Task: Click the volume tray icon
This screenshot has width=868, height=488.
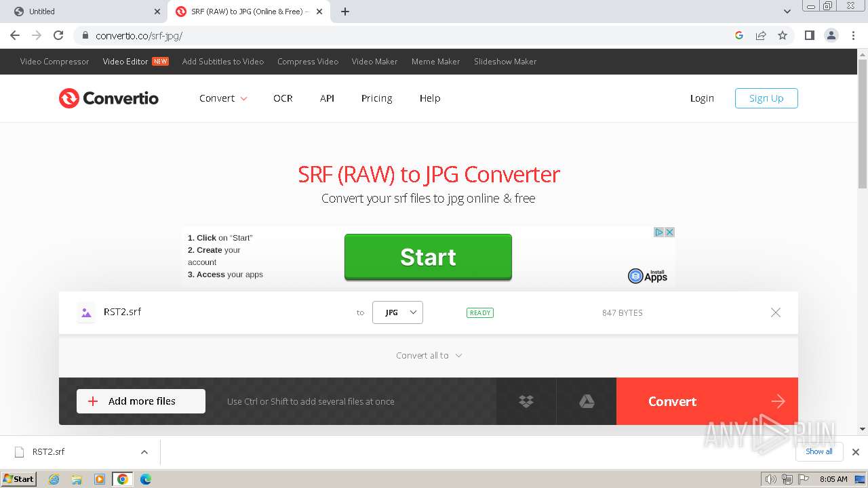Action: click(770, 479)
